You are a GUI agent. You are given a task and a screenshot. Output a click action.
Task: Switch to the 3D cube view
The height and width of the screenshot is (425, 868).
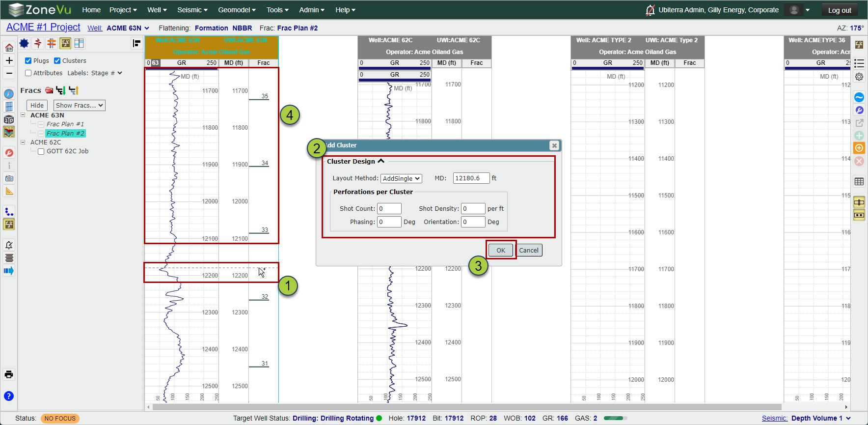[x=9, y=119]
